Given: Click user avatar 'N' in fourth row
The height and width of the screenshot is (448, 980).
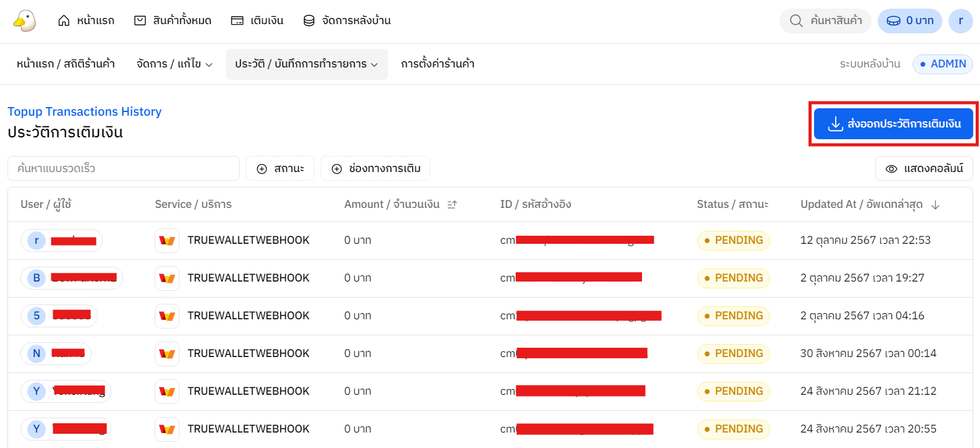Looking at the screenshot, I should tap(37, 354).
